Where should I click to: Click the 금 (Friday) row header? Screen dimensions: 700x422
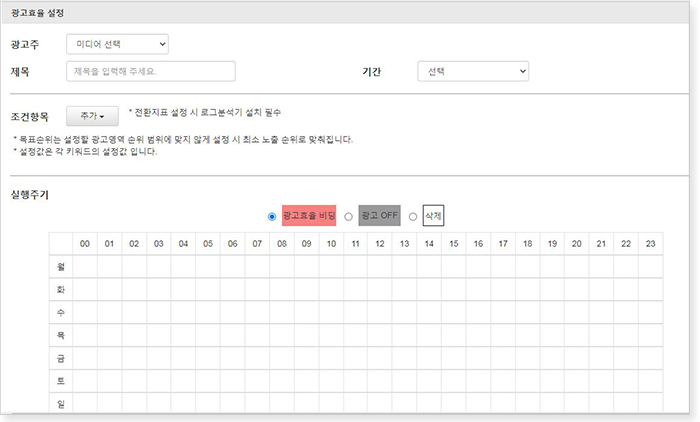coord(61,359)
